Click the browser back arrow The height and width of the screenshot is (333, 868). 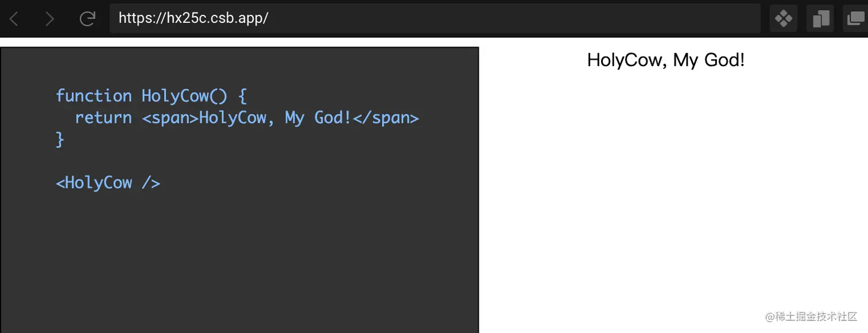coord(14,19)
